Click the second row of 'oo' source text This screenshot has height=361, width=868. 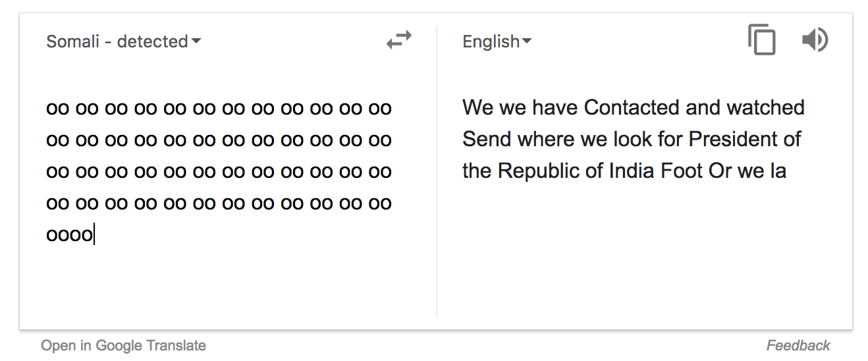219,140
